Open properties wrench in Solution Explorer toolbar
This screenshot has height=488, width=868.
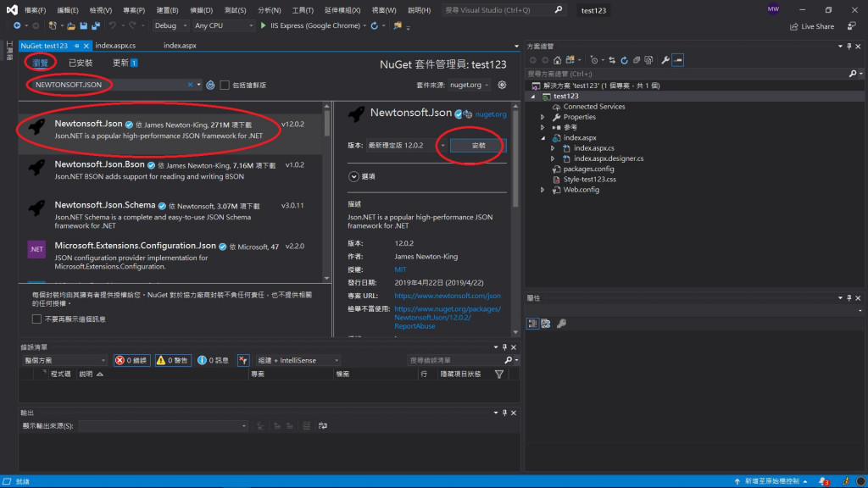tap(665, 60)
